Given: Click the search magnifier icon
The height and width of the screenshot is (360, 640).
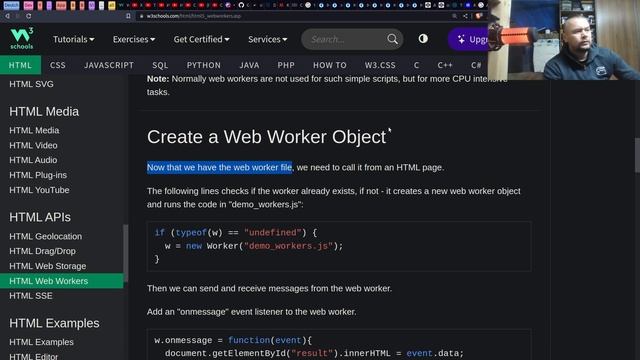Looking at the screenshot, I should (392, 39).
